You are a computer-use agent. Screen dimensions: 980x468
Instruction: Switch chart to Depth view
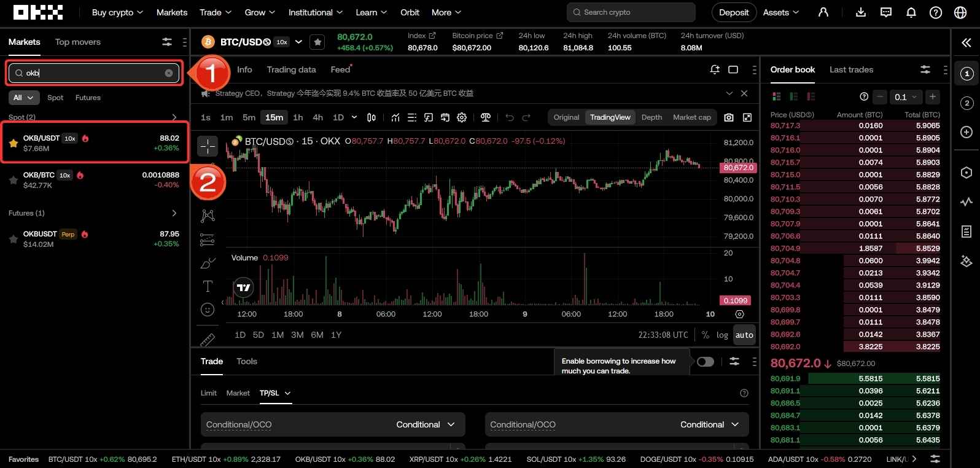tap(651, 117)
